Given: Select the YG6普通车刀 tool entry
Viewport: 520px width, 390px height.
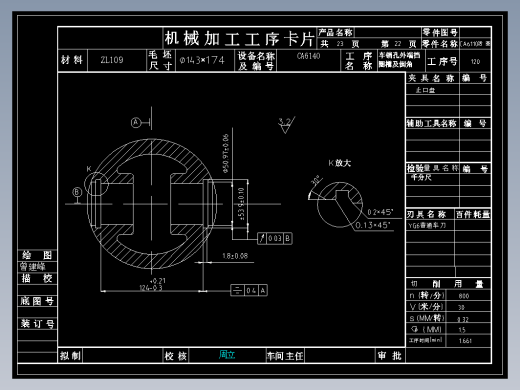Looking at the screenshot, I should coord(427,225).
